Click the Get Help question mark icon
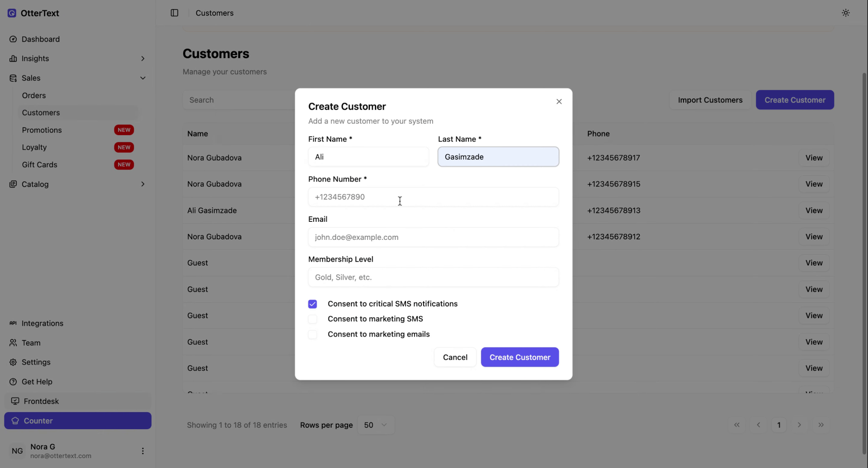Screen dimensions: 868x468 coord(13,382)
